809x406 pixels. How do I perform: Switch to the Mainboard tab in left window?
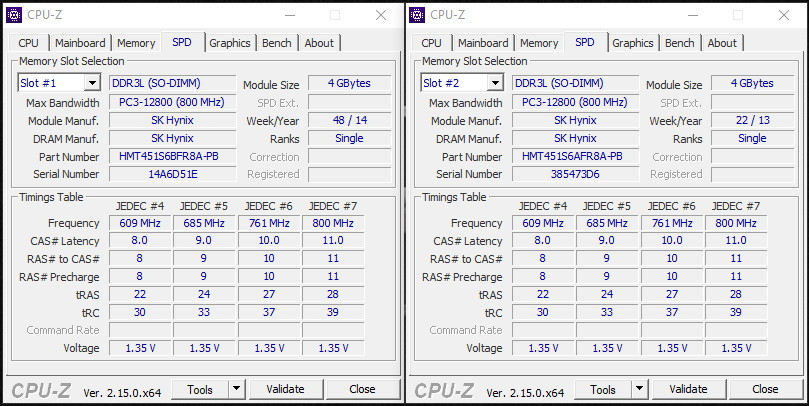[x=80, y=43]
